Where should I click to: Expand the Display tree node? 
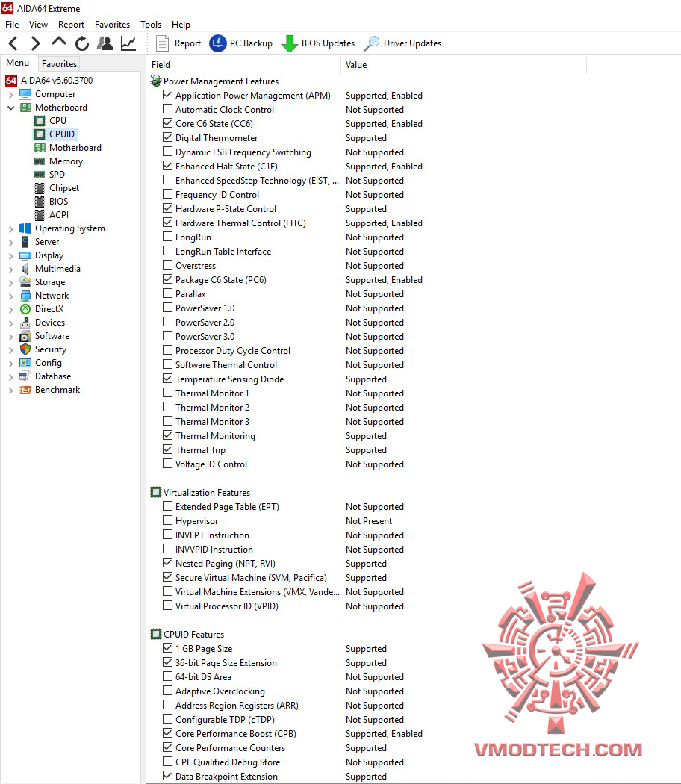10,256
